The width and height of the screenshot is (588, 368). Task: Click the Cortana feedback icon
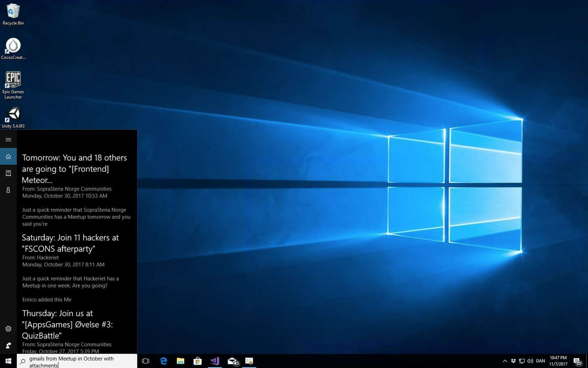[8, 346]
